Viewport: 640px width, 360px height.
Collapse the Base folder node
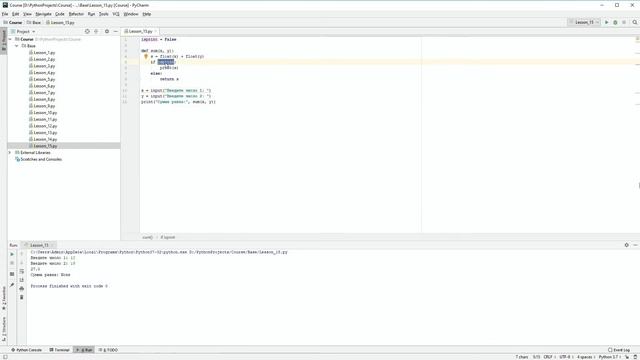tap(17, 46)
